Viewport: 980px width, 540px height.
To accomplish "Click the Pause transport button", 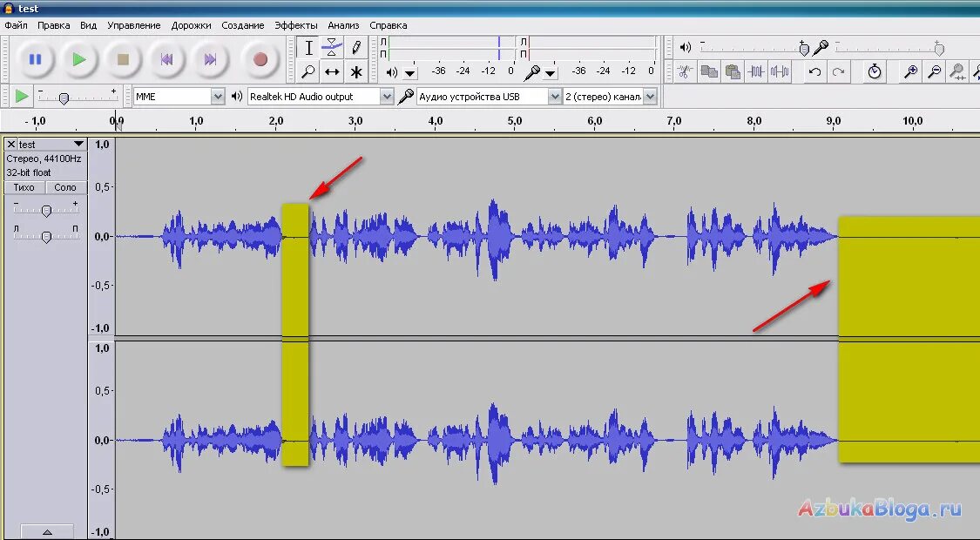I will pos(35,59).
